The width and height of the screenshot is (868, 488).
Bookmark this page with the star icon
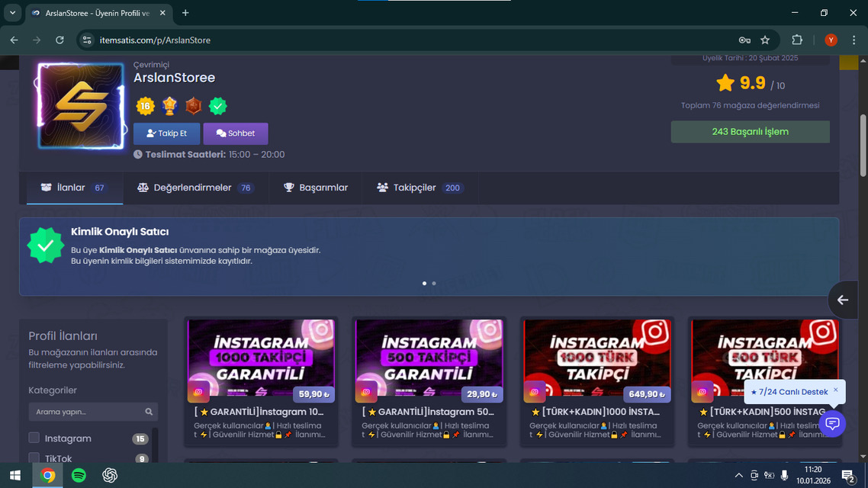(765, 40)
